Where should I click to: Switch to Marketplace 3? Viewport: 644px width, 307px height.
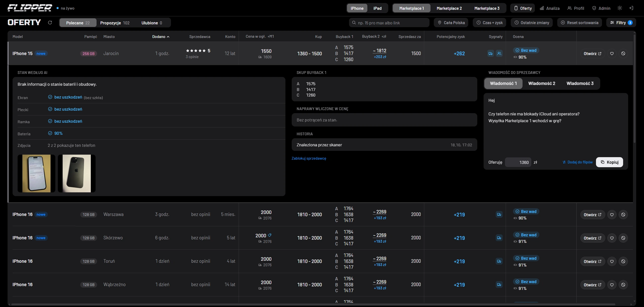[487, 8]
